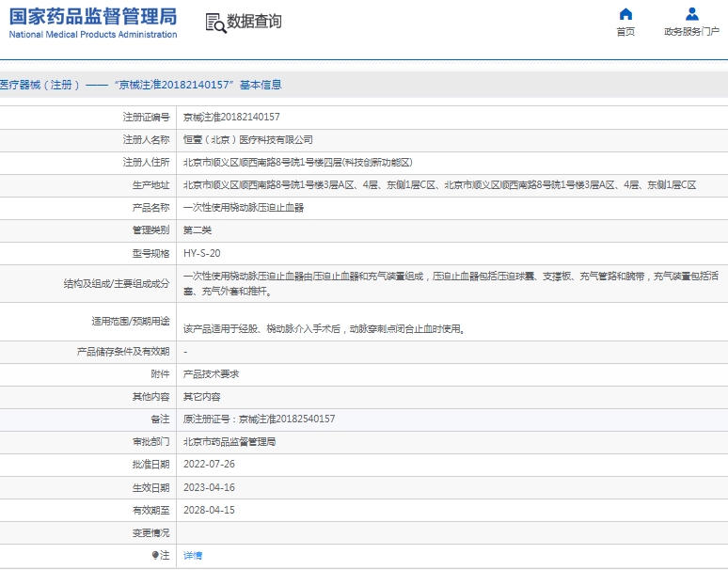Open the 政务服务门户 user icon
728x570 pixels.
pos(691,14)
